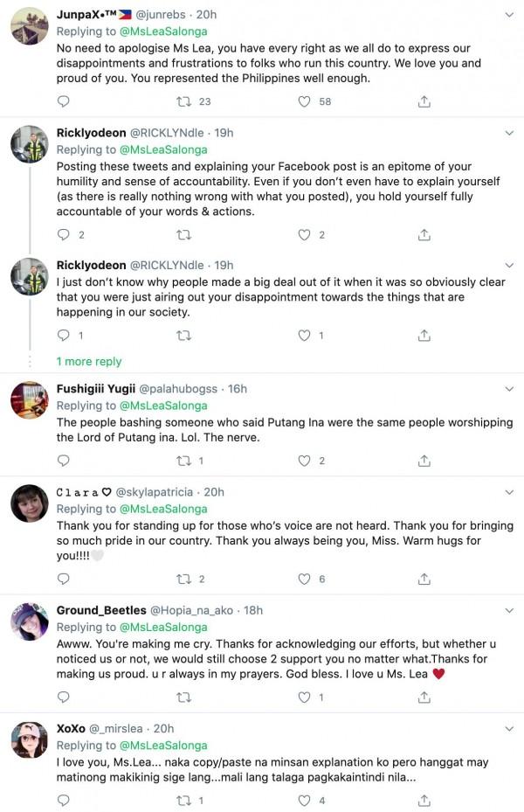The image size is (524, 812).
Task: Like Clara's tweet with 6 likes
Action: (304, 579)
